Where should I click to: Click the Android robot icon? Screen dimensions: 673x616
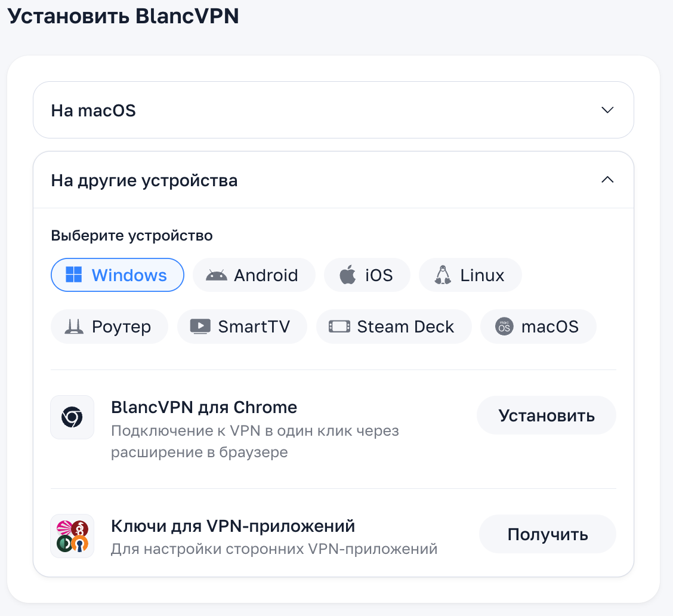(x=216, y=275)
